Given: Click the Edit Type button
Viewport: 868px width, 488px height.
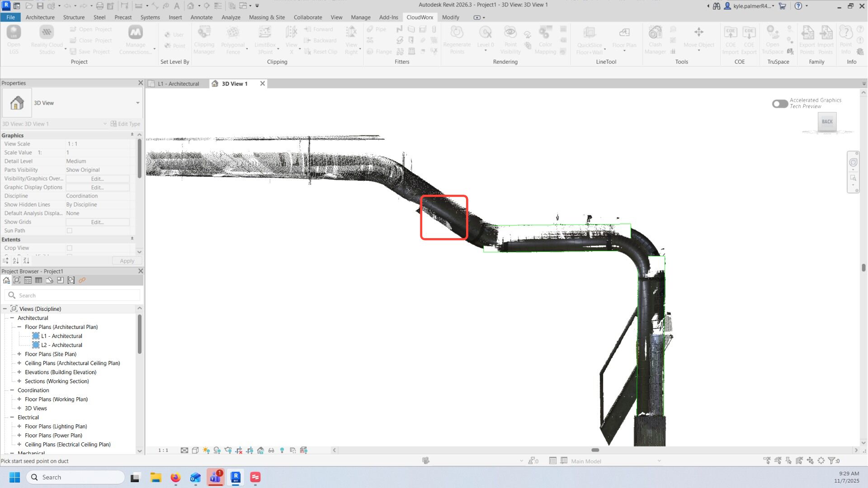Looking at the screenshot, I should (126, 124).
